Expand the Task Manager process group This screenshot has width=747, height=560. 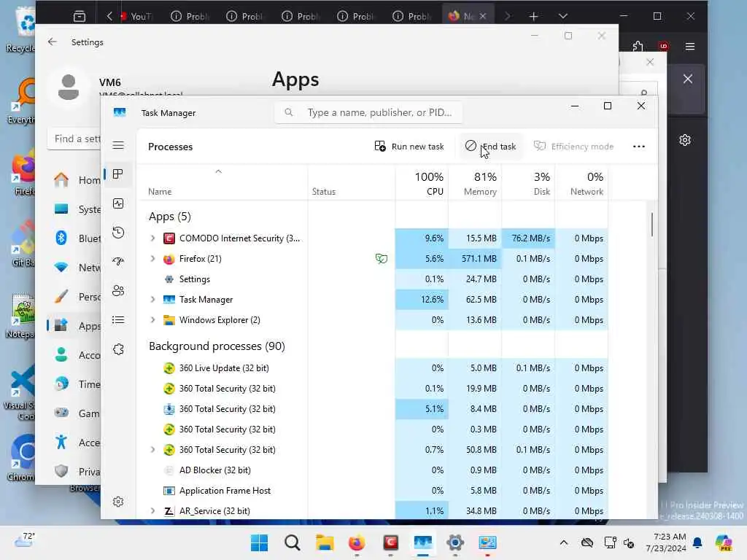152,300
